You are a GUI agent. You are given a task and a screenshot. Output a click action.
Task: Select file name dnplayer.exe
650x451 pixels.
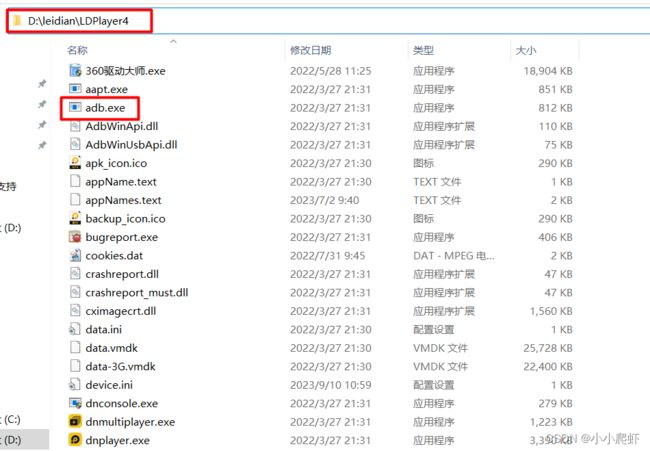[117, 440]
